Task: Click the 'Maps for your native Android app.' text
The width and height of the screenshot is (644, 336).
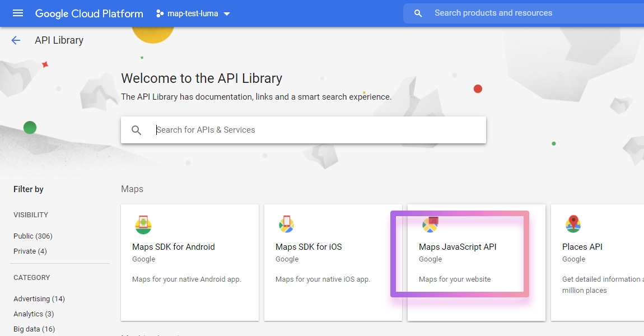Action: 186,279
